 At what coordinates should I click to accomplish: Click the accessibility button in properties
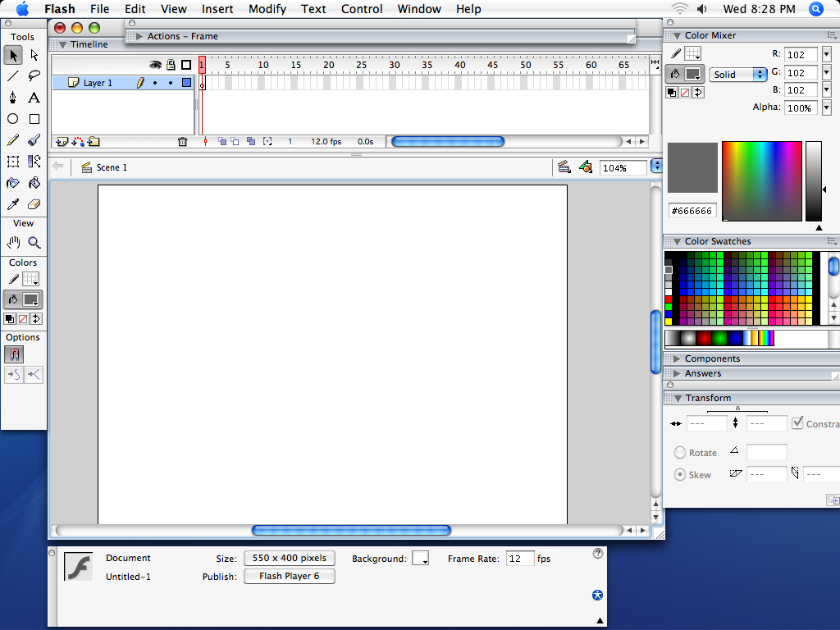coord(597,596)
